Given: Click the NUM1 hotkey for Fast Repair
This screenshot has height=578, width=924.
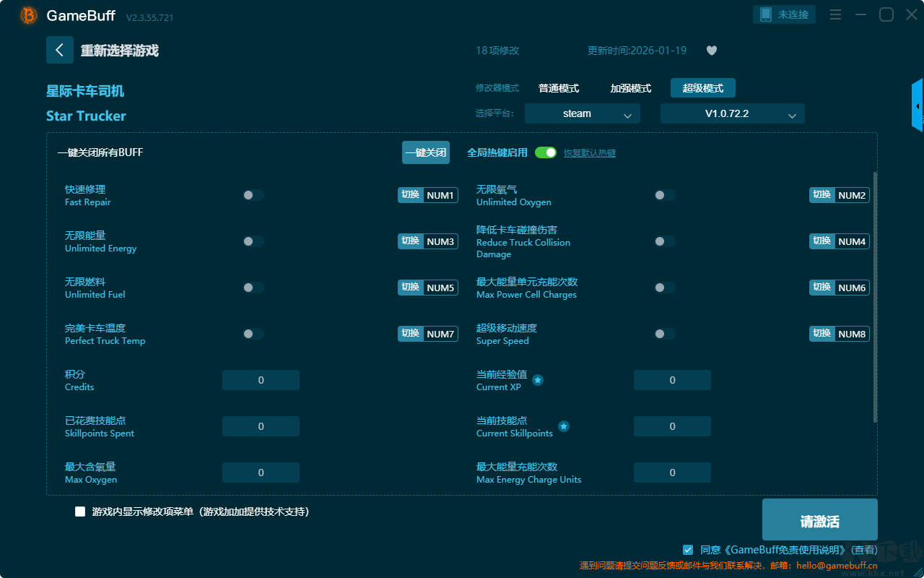Looking at the screenshot, I should click(440, 195).
